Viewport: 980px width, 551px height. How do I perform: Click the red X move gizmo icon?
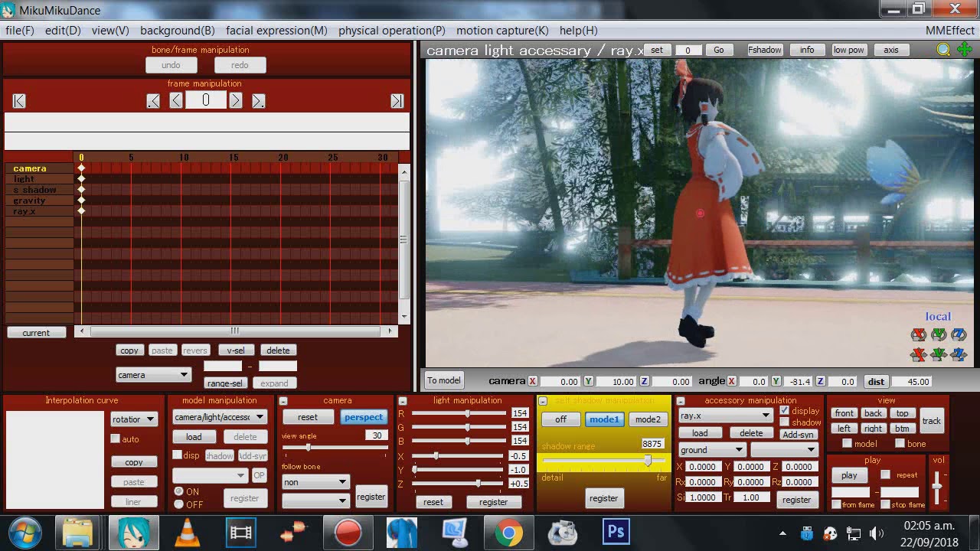919,354
